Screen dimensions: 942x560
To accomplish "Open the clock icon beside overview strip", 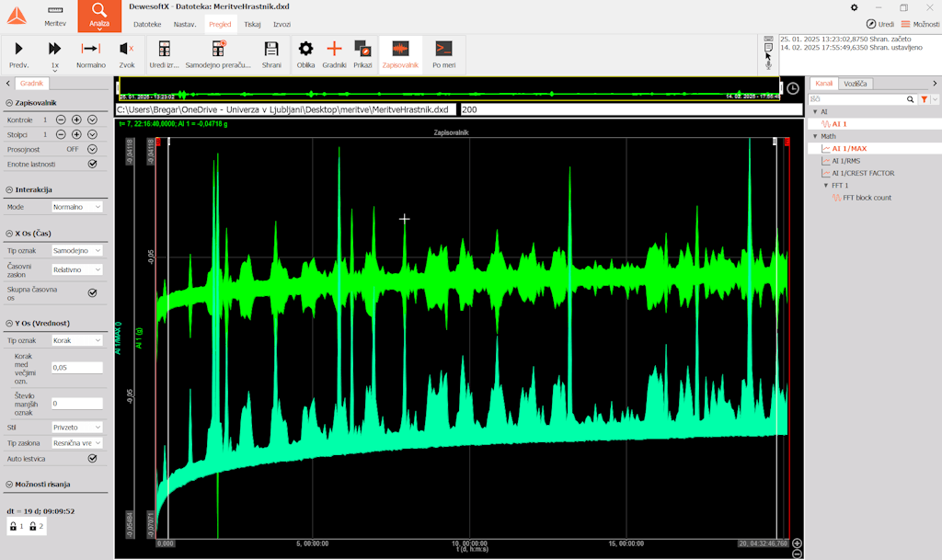I will (793, 89).
